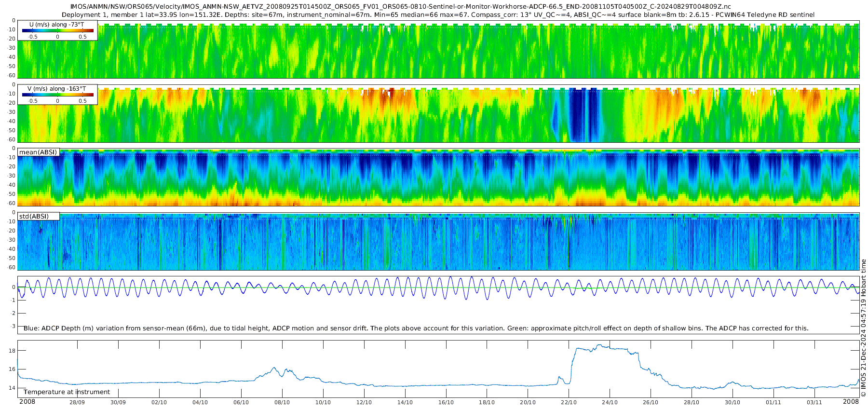
Task: Click the 01/11 date tick label
Action: pyautogui.click(x=773, y=402)
